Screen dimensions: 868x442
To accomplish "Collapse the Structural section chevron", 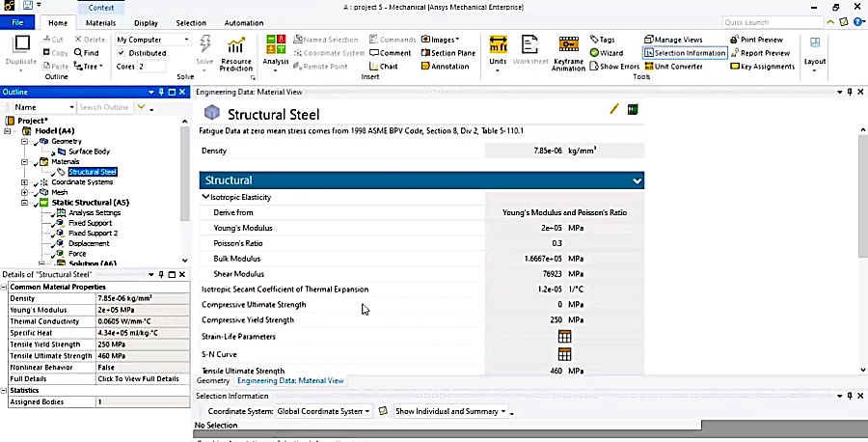I will click(x=637, y=180).
